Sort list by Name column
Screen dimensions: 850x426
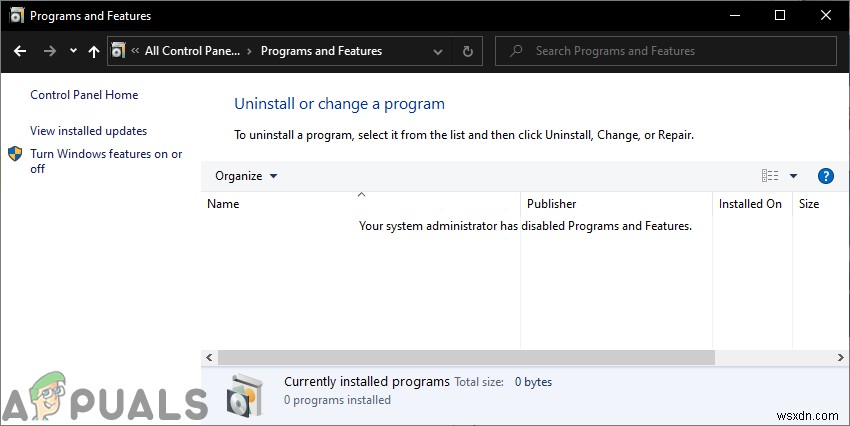(x=223, y=204)
